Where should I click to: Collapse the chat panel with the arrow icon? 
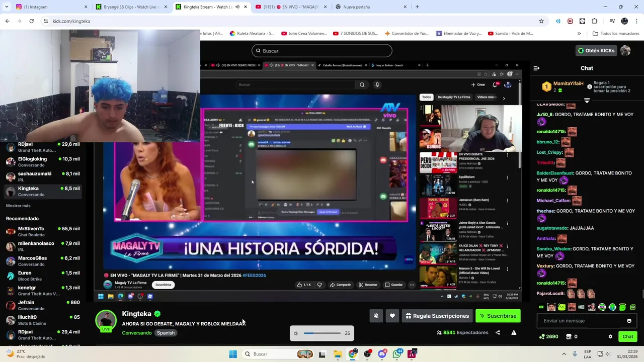coord(536,68)
